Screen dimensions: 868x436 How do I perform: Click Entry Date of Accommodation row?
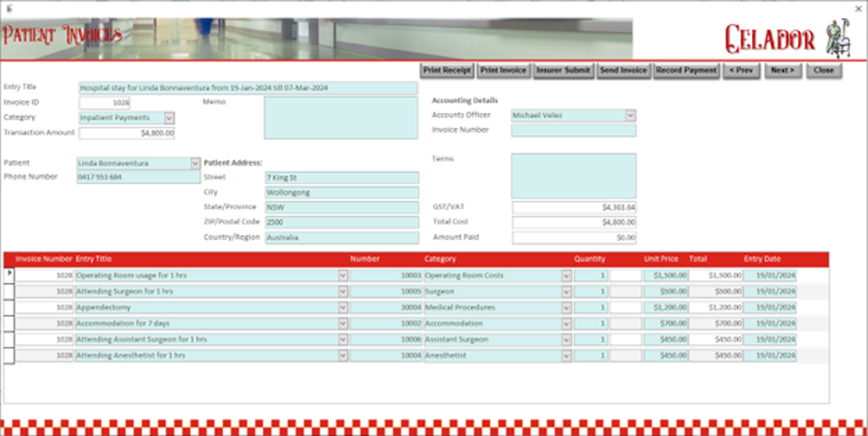pos(770,323)
